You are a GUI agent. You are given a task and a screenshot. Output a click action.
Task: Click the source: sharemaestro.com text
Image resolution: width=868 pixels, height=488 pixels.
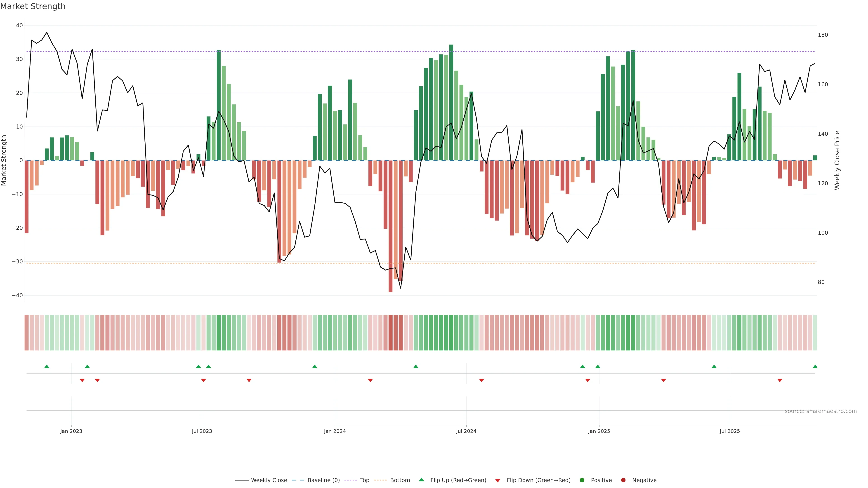click(821, 411)
